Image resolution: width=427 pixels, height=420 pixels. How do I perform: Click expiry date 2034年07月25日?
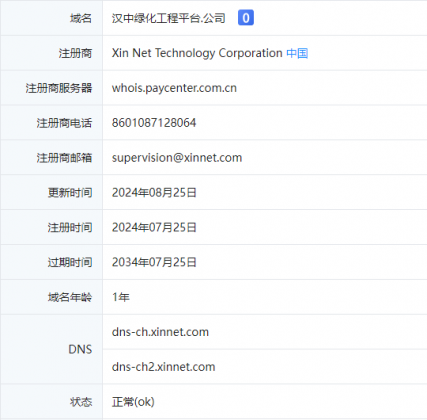(x=154, y=262)
